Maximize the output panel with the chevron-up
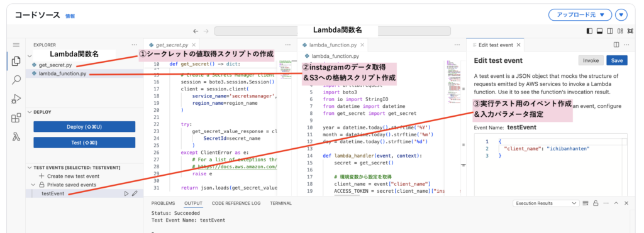Image resolution: width=644 pixels, height=233 pixels. 616,203
